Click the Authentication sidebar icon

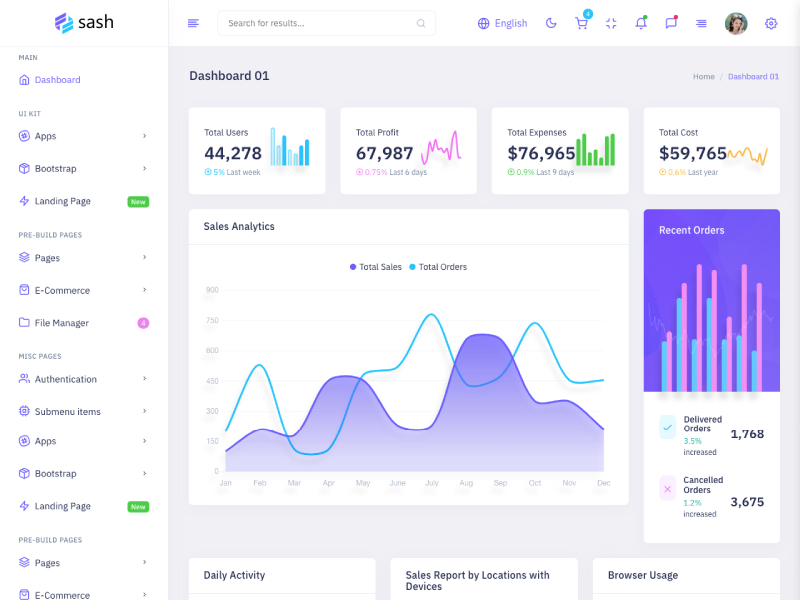coord(22,379)
